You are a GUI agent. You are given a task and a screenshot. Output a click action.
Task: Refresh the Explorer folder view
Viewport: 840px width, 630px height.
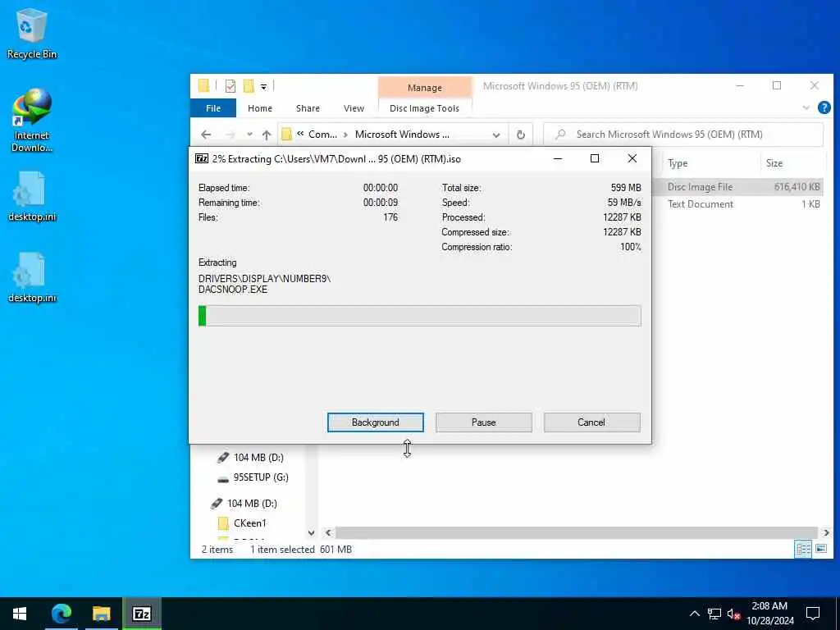point(520,135)
